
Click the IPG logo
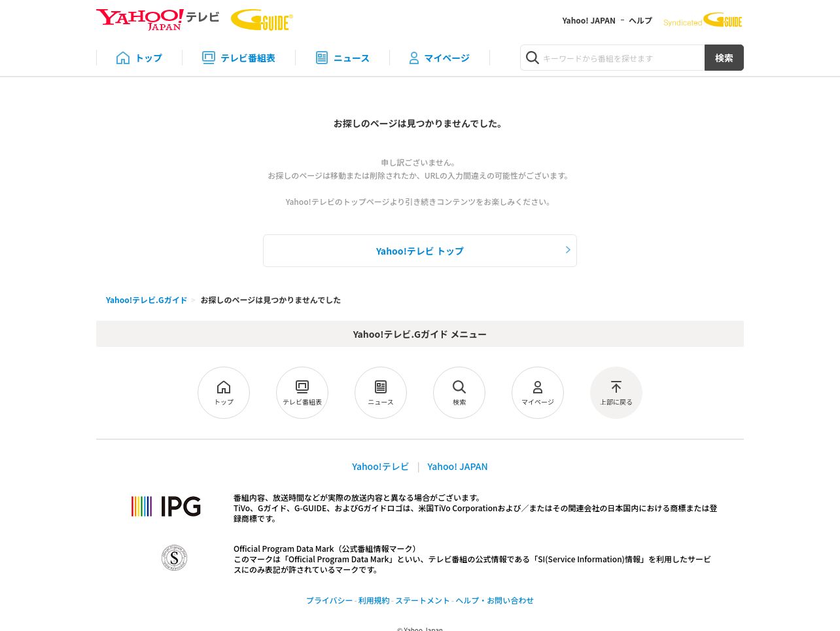click(166, 506)
